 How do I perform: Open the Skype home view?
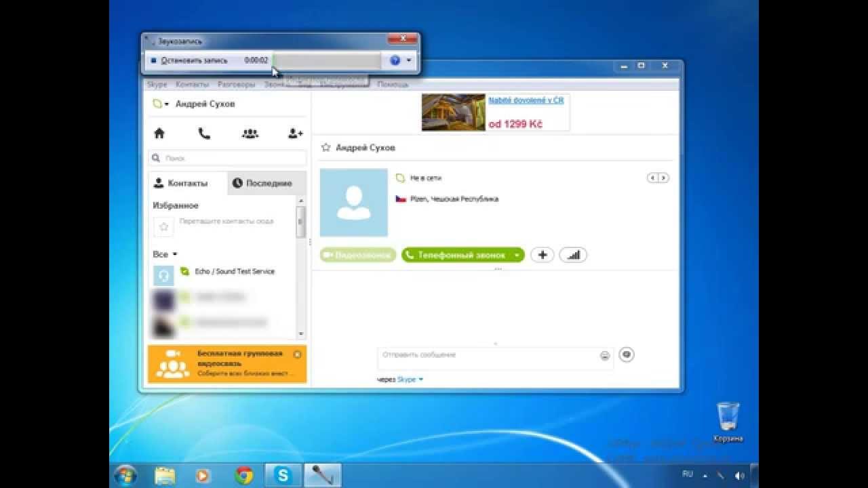[159, 134]
